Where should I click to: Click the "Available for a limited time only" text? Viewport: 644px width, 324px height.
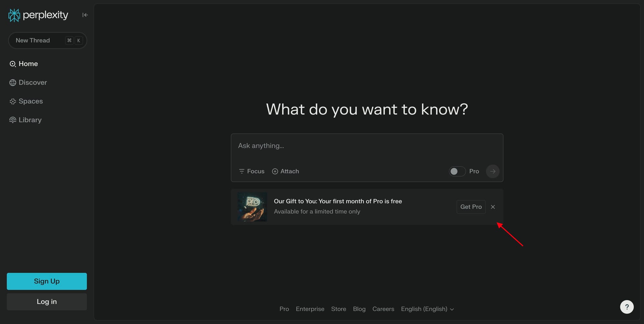click(x=317, y=211)
